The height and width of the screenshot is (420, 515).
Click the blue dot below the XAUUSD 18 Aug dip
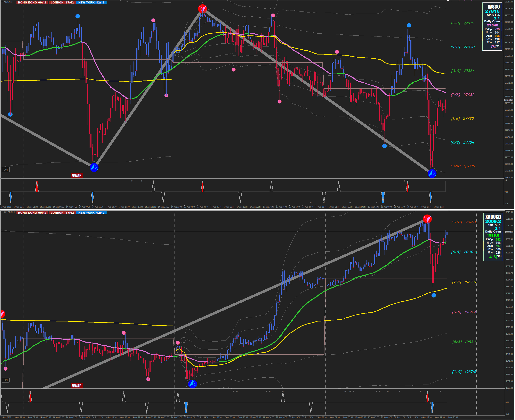point(434,295)
